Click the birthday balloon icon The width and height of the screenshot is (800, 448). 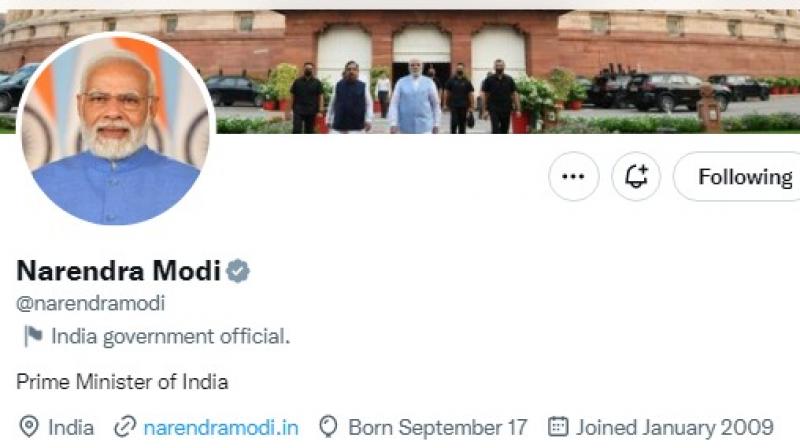click(x=328, y=427)
